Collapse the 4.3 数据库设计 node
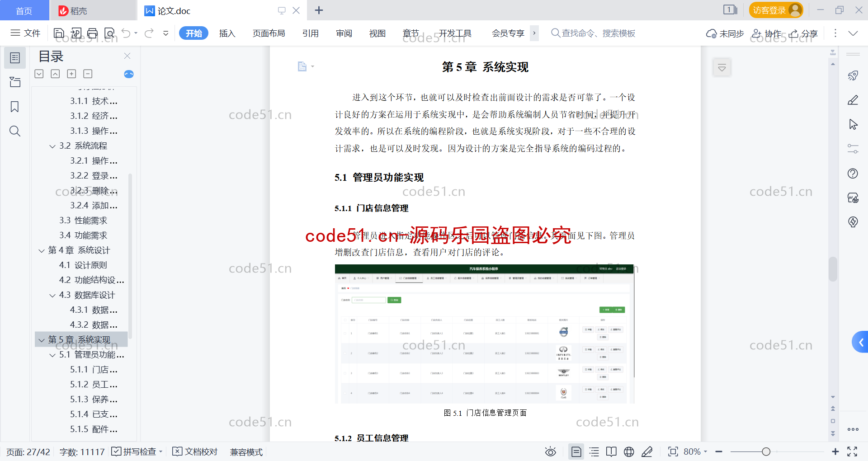Image resolution: width=868 pixels, height=461 pixels. click(x=52, y=295)
